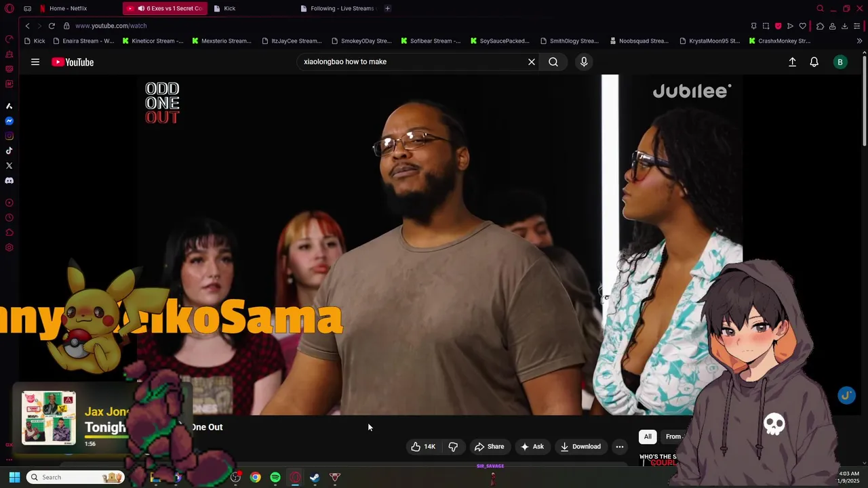
Task: Open the Opera menu logo
Action: [x=9, y=9]
